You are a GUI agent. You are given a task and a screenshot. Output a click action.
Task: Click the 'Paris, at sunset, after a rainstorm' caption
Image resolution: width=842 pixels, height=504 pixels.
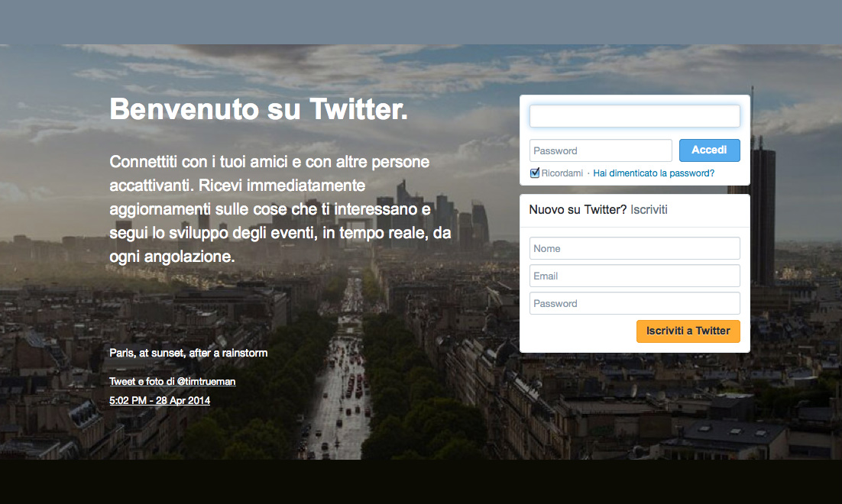[189, 353]
